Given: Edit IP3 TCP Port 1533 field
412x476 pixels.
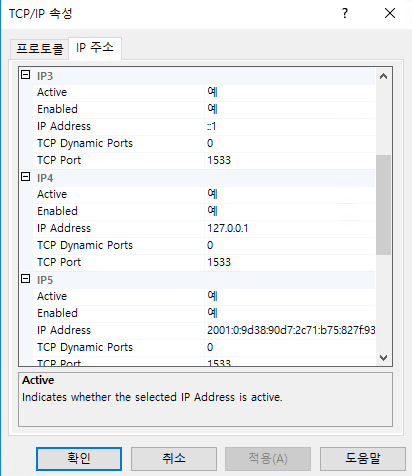Looking at the screenshot, I should coord(290,160).
